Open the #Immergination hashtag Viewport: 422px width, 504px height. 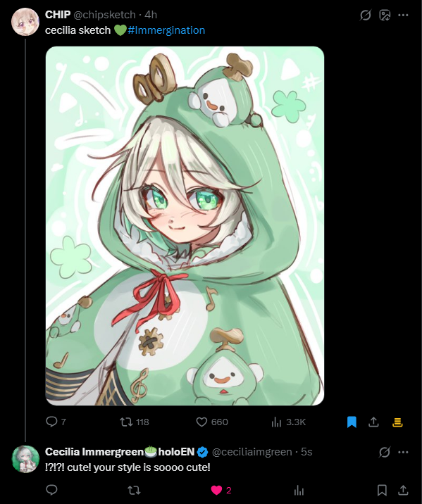[166, 30]
